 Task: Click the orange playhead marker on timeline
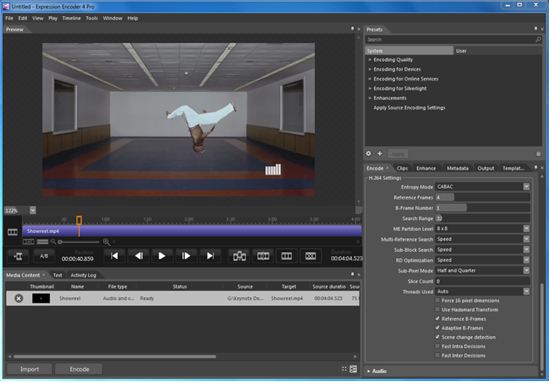(79, 220)
